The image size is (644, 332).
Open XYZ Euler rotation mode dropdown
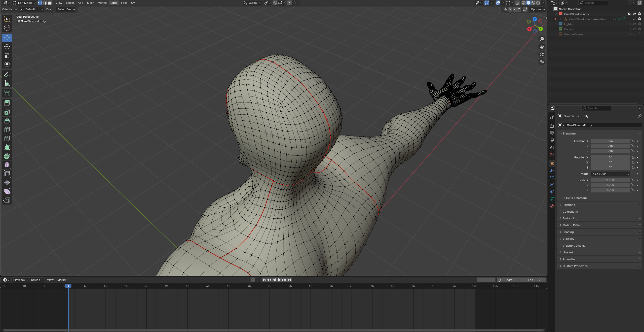(610, 174)
